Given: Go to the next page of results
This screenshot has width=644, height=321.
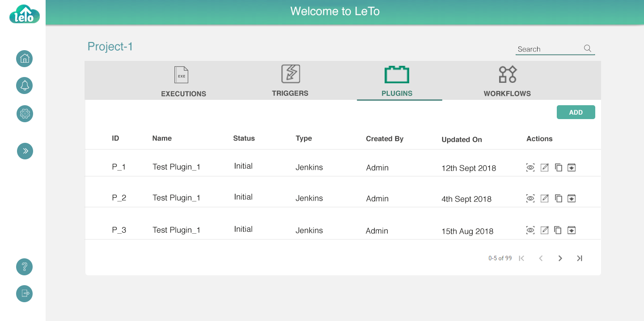Looking at the screenshot, I should point(560,258).
